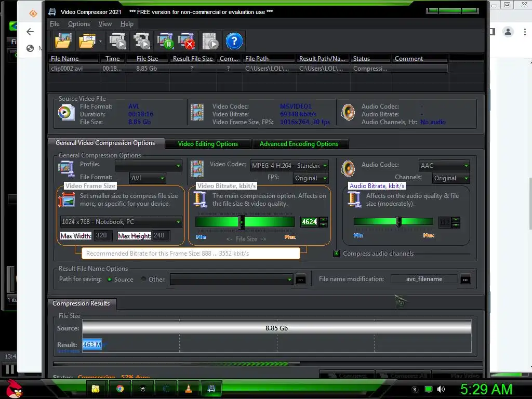Open the Video Codec MPEG-4 H.264 dropdown
Viewport: 532px width, 399px height.
coord(289,166)
